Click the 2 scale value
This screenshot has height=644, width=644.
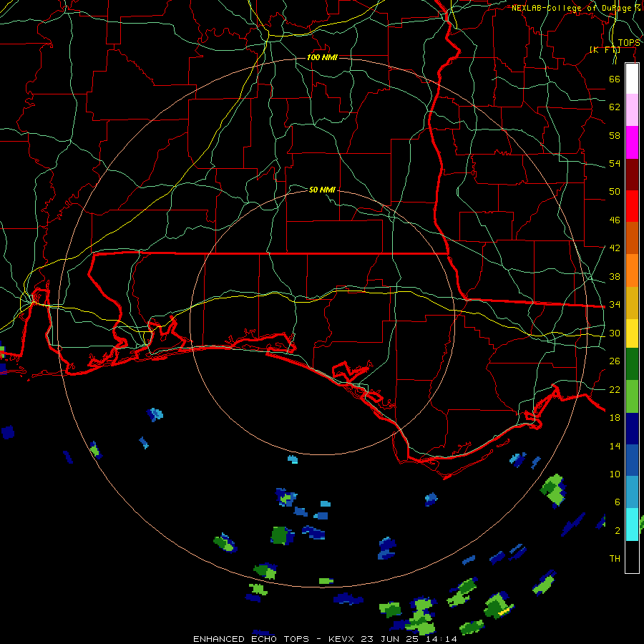pos(617,531)
